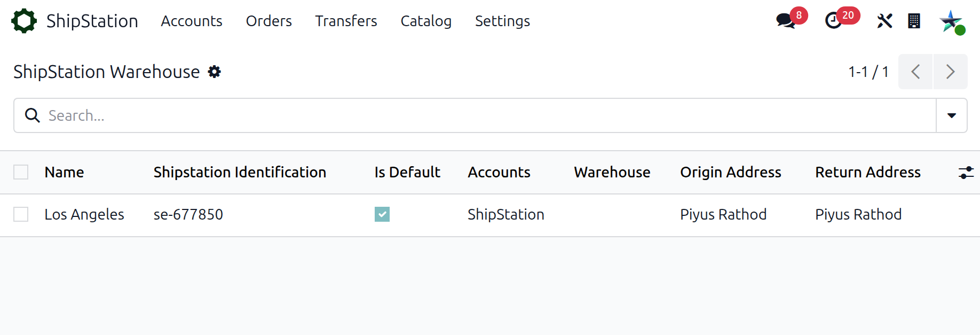Click the se-677850 identification cell
Screen dimensions: 980x335
(x=188, y=214)
